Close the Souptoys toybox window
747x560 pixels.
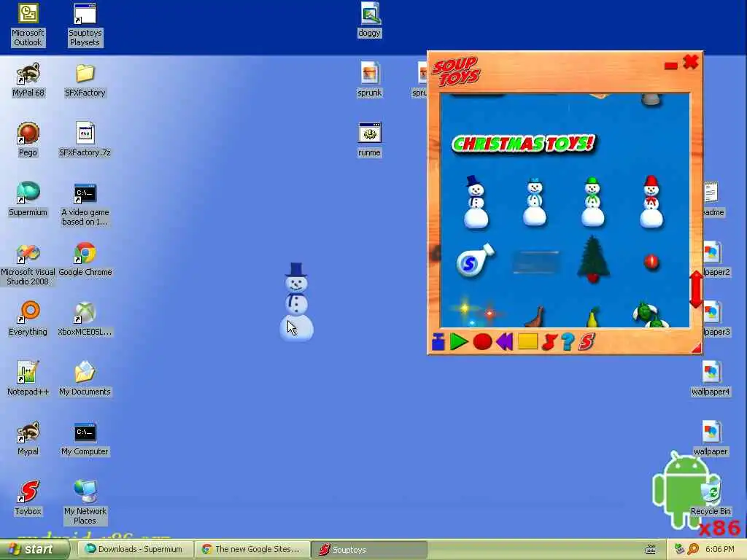click(x=690, y=62)
